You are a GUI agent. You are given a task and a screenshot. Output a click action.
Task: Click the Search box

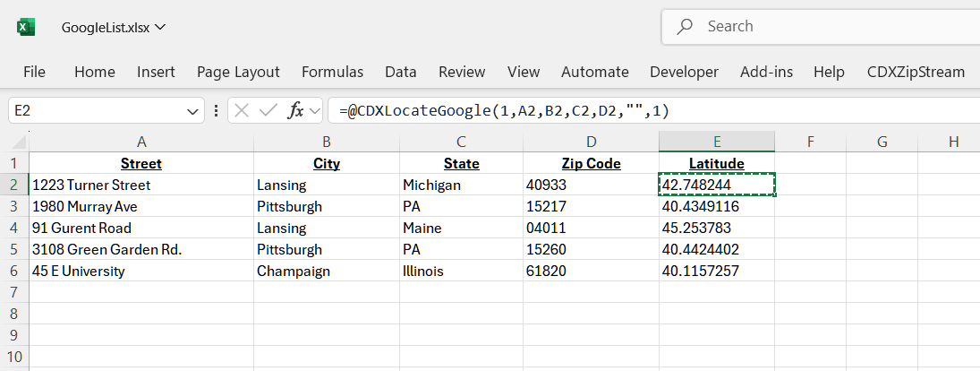(820, 26)
